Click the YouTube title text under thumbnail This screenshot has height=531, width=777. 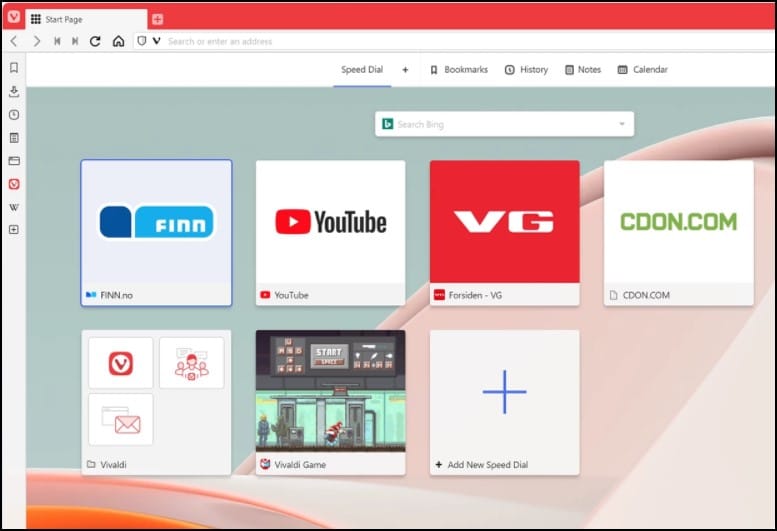click(291, 295)
